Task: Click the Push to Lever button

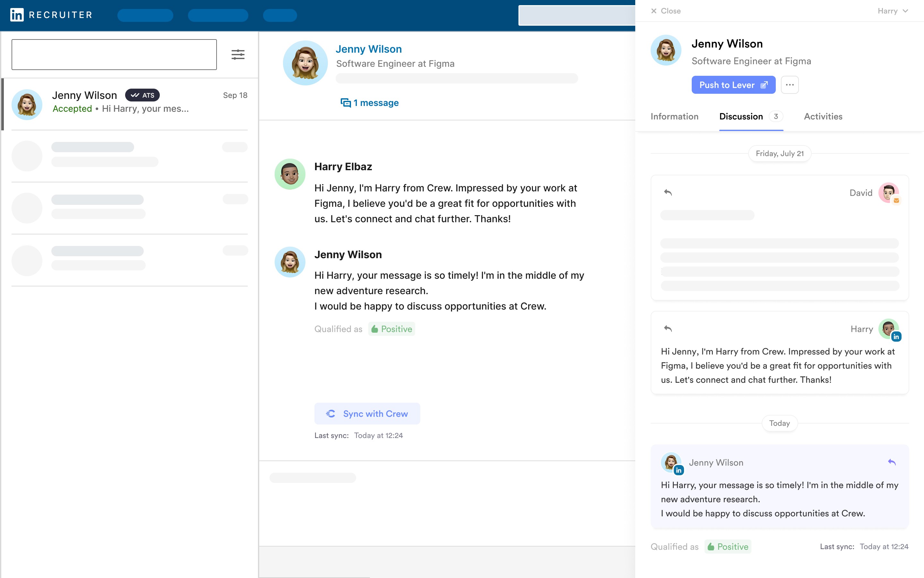Action: point(733,85)
